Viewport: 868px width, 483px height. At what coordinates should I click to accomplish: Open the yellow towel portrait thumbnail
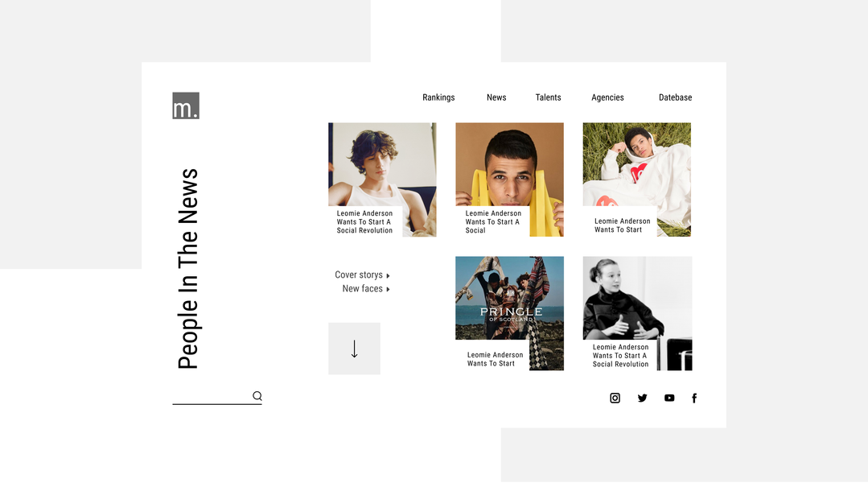tap(510, 180)
